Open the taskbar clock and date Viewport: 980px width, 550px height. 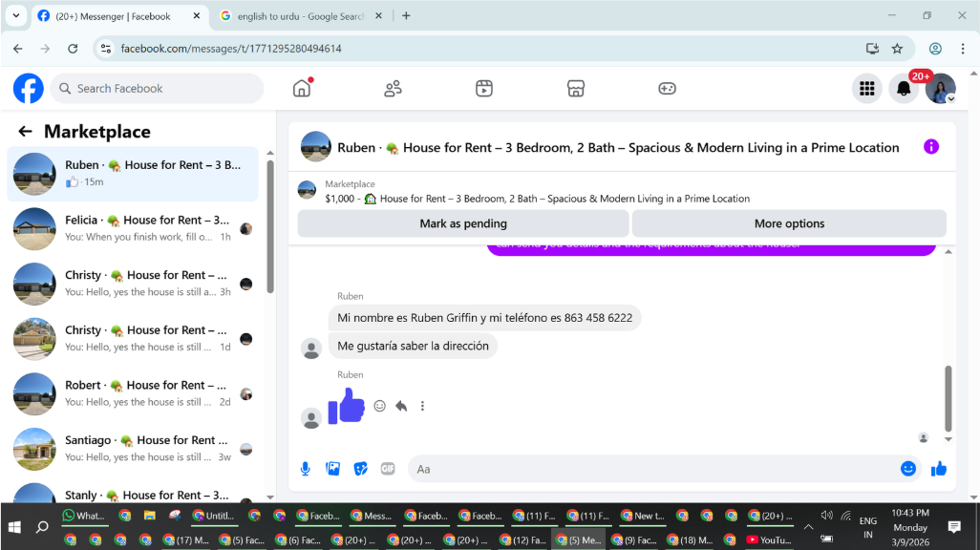tap(910, 527)
